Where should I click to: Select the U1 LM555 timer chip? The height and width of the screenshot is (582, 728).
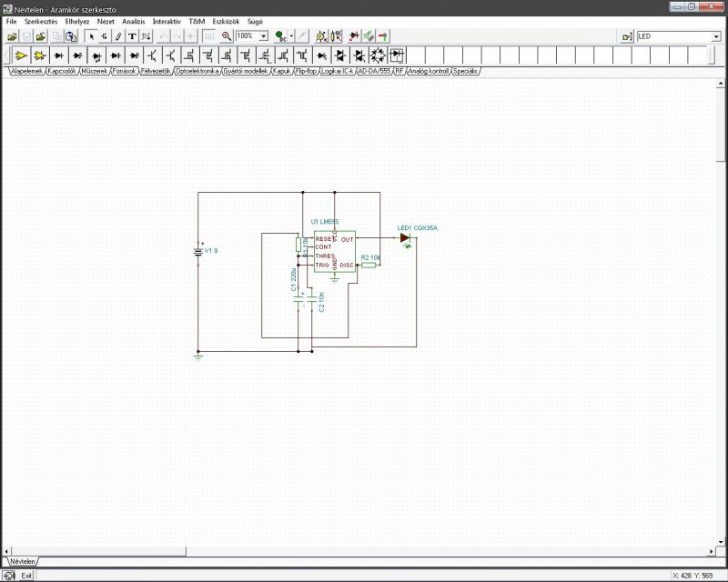tap(335, 251)
